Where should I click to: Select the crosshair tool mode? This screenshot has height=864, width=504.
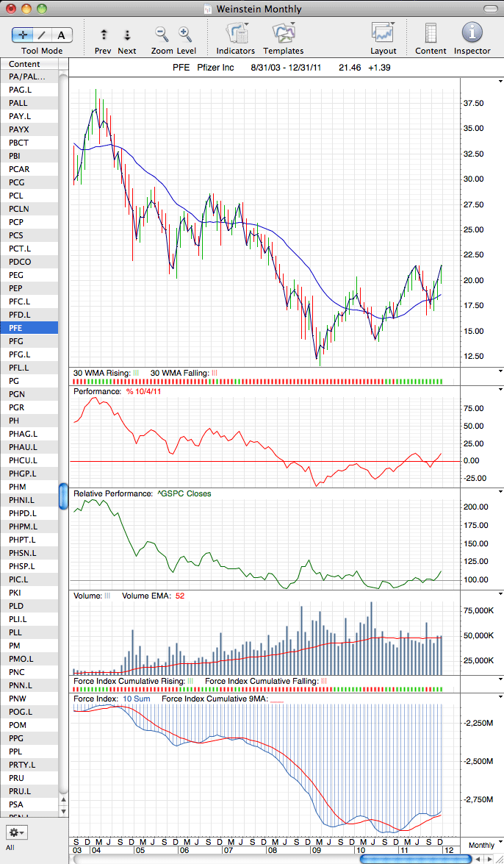pyautogui.click(x=23, y=35)
